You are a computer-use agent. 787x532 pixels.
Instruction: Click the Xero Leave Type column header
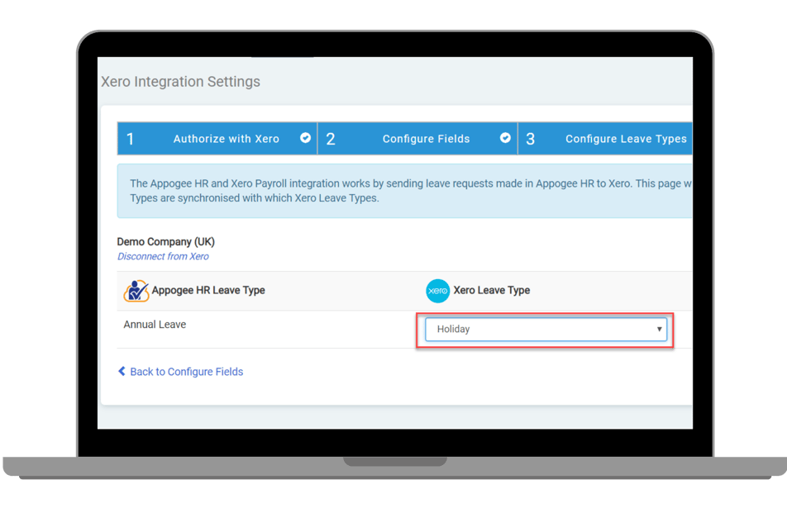click(x=491, y=290)
